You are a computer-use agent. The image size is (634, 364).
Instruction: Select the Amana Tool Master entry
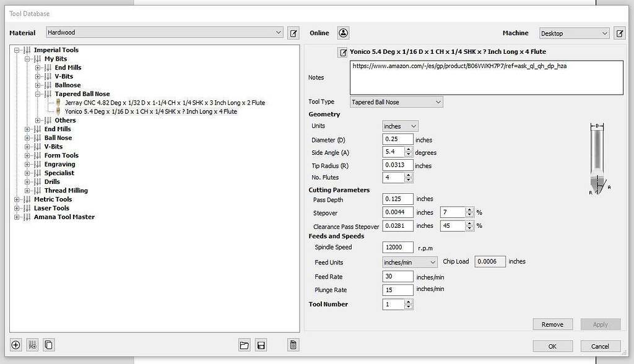[64, 217]
